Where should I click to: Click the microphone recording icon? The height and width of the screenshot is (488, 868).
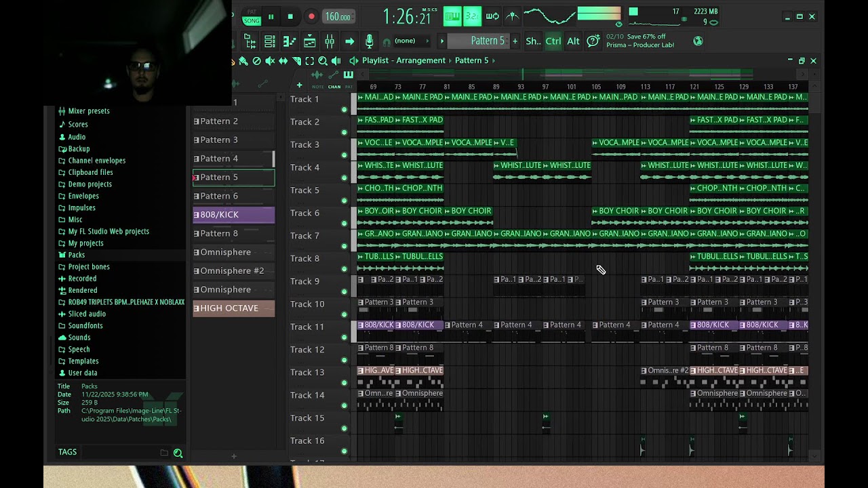pyautogui.click(x=369, y=41)
